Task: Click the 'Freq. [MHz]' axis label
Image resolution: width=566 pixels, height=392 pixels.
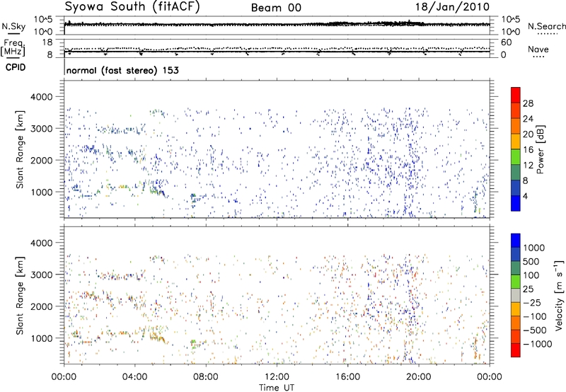Action: 13,48
